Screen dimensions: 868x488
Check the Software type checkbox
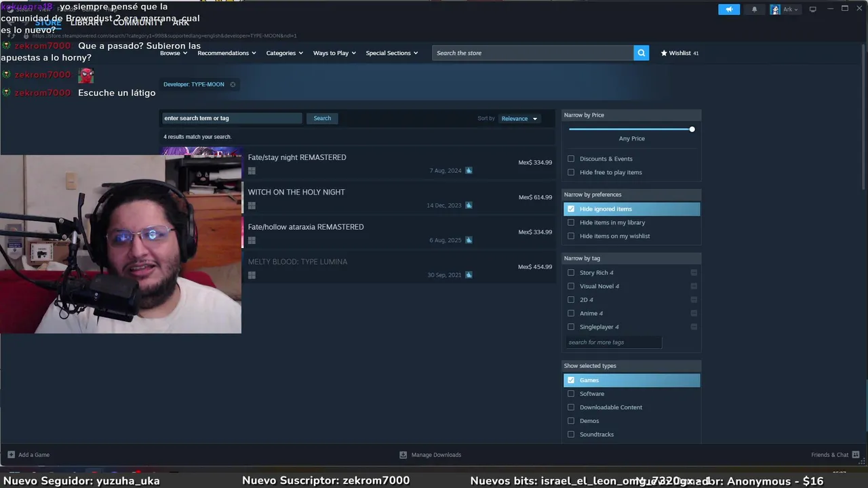(571, 394)
